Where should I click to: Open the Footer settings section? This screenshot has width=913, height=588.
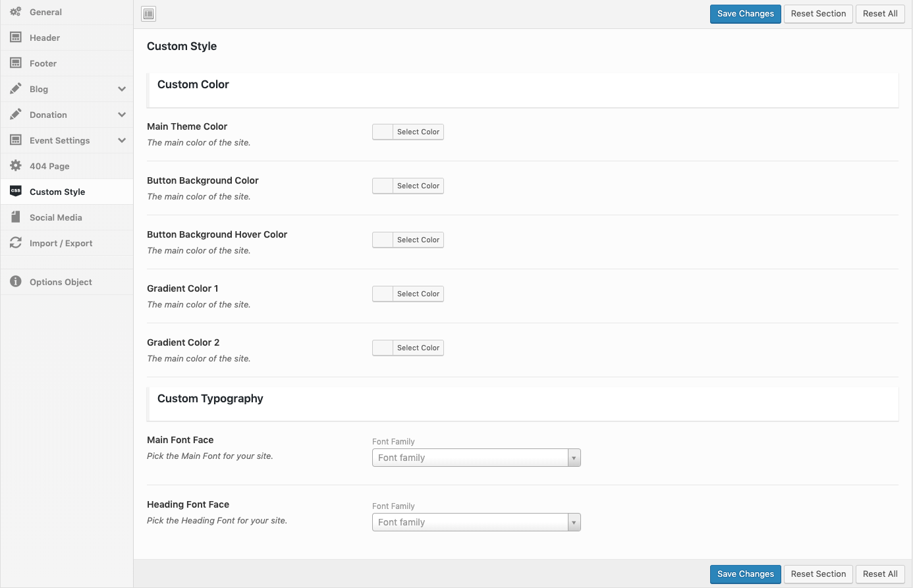(67, 63)
